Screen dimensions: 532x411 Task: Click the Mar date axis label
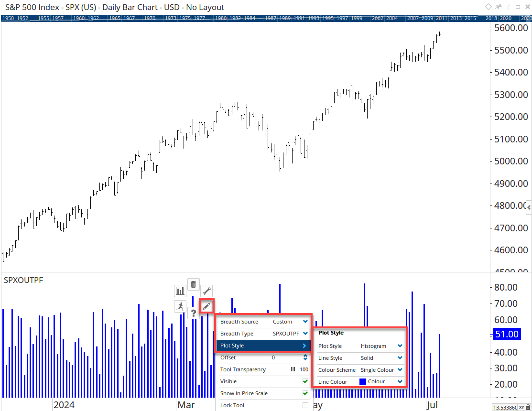[x=186, y=405]
